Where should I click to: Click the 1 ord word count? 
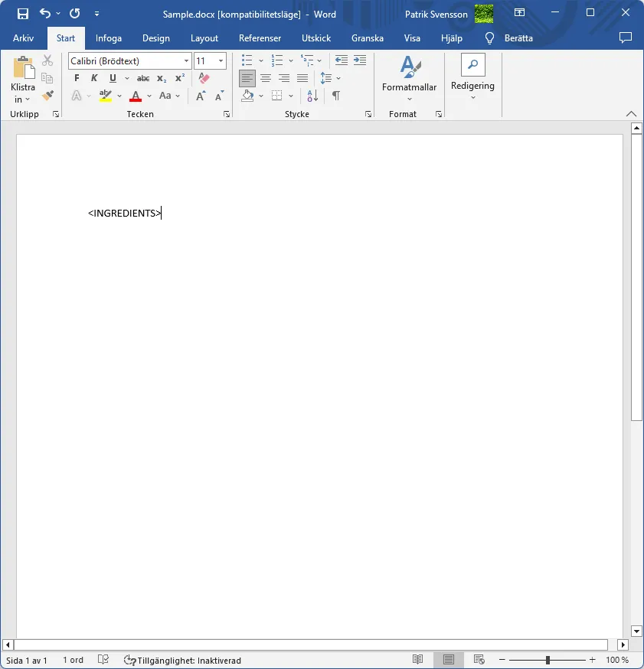(x=73, y=660)
